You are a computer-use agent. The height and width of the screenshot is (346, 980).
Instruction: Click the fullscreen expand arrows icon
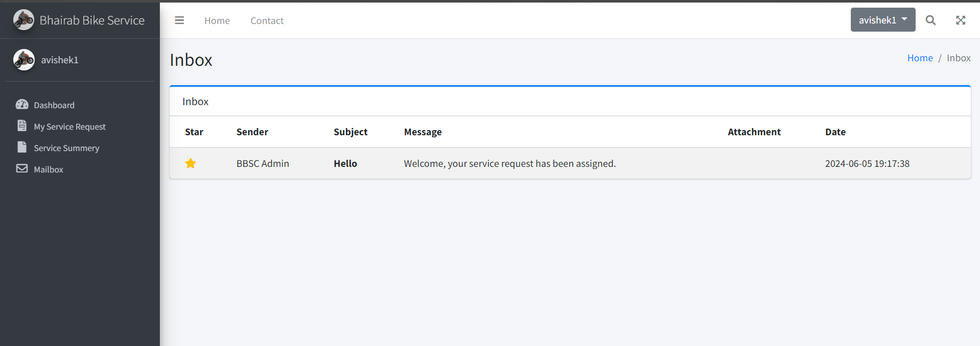click(x=961, y=20)
